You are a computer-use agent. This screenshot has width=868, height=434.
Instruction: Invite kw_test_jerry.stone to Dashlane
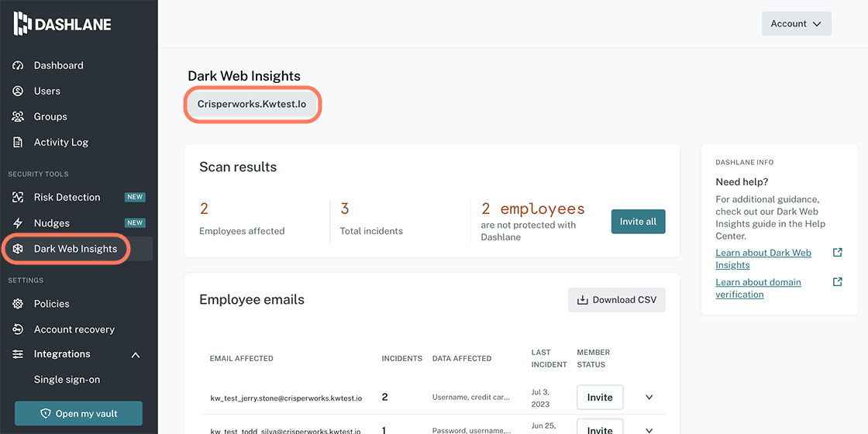[x=600, y=398]
